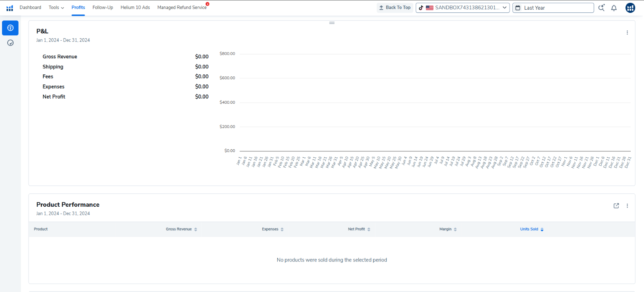Open Helium 10 Ads page
Viewport: 644px width, 292px height.
coord(135,8)
